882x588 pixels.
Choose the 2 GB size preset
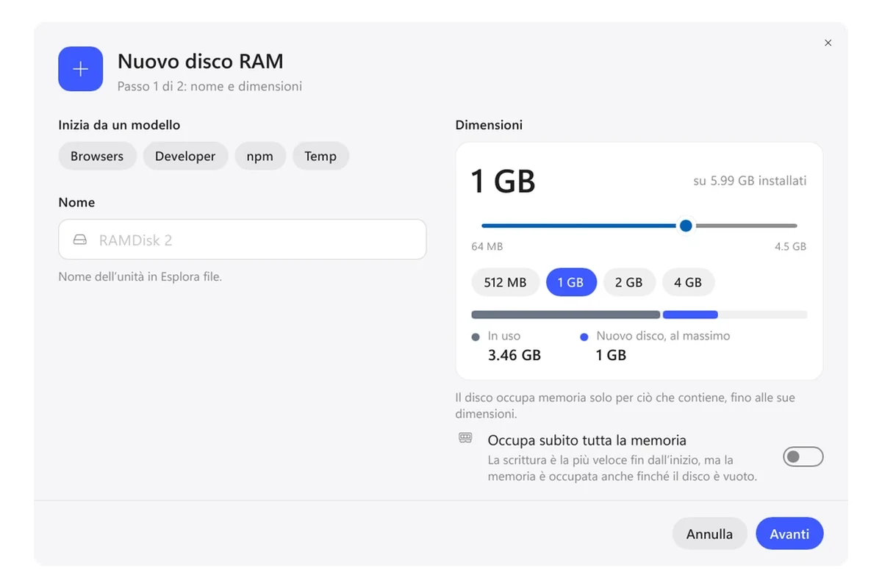pos(628,282)
